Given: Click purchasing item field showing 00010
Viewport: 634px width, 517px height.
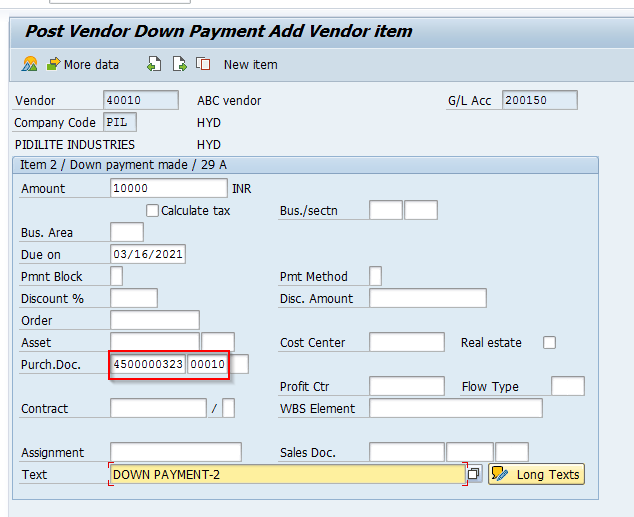Looking at the screenshot, I should pyautogui.click(x=208, y=364).
